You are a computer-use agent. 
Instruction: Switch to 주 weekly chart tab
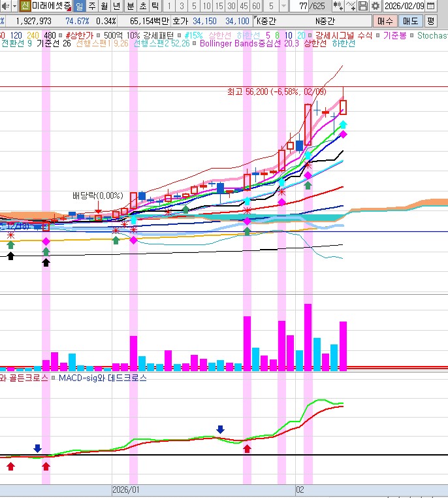pyautogui.click(x=92, y=6)
